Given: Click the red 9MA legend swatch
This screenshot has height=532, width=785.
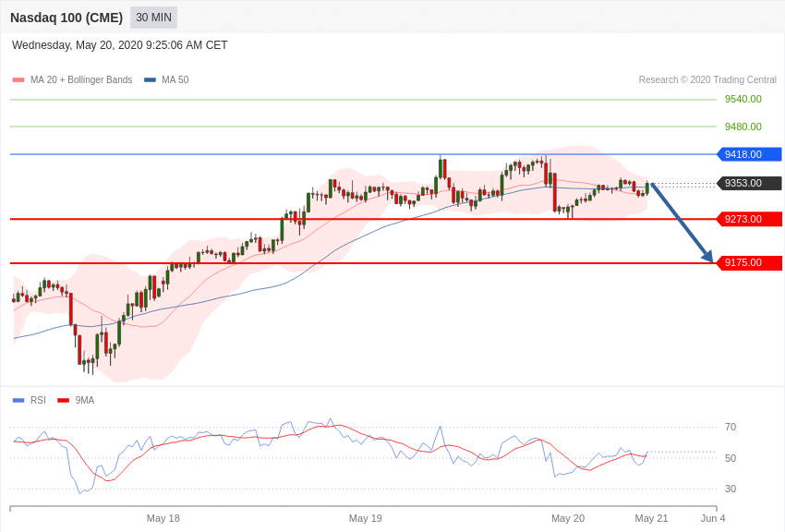Looking at the screenshot, I should click(x=63, y=400).
